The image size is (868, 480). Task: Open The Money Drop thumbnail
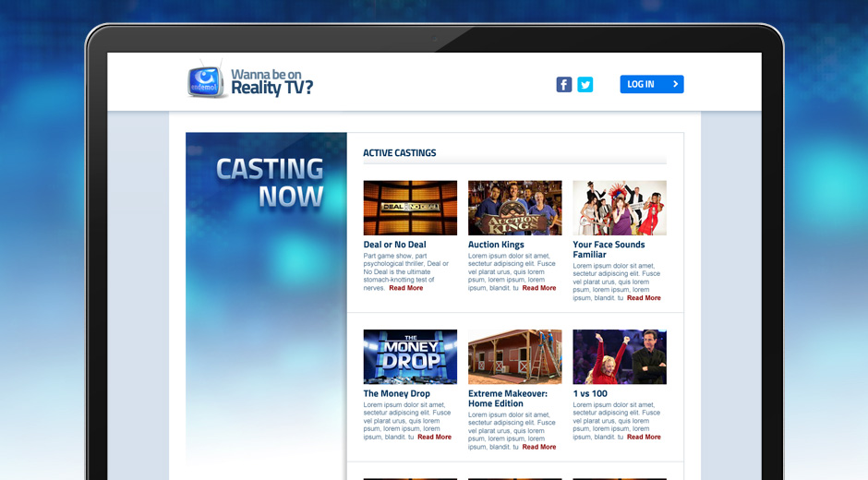click(x=410, y=356)
